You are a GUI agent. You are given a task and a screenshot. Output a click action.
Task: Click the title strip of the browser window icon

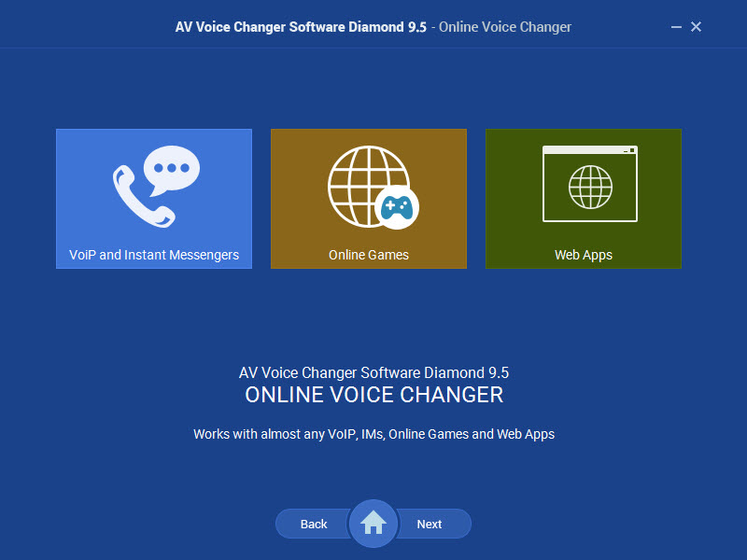[x=590, y=150]
